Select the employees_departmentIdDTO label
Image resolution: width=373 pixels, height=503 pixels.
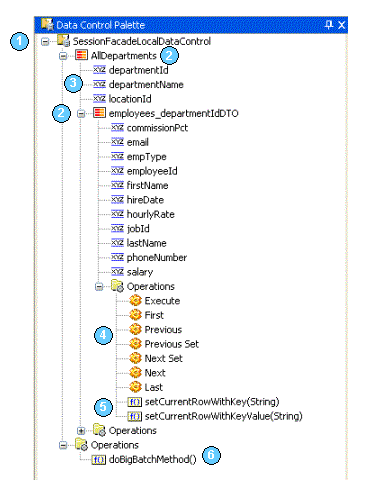pyautogui.click(x=174, y=113)
